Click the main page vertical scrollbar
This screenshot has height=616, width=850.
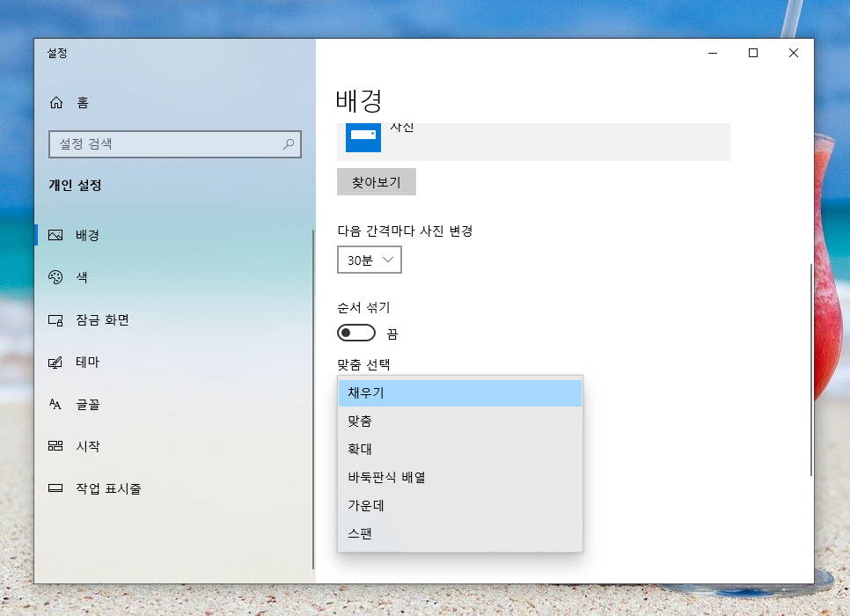tap(811, 370)
